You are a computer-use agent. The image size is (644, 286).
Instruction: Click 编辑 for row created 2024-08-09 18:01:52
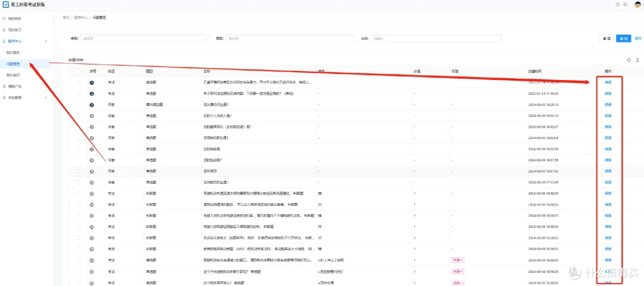(x=608, y=171)
